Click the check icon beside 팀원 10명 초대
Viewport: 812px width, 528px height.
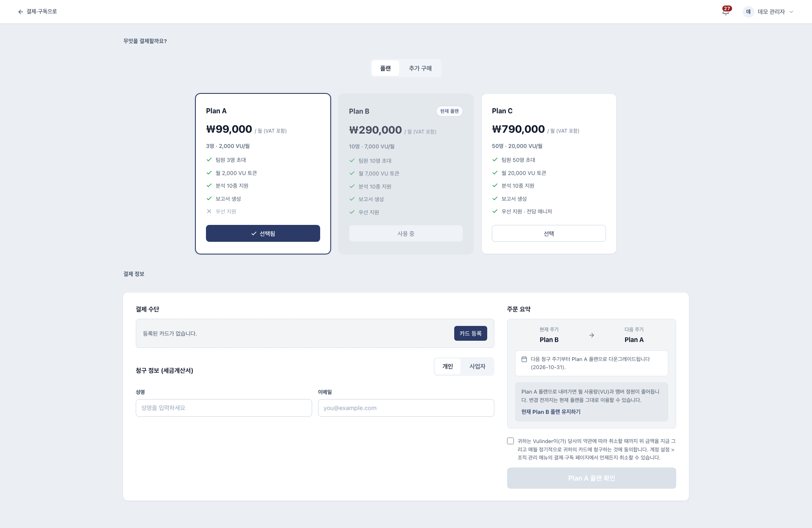click(x=352, y=161)
